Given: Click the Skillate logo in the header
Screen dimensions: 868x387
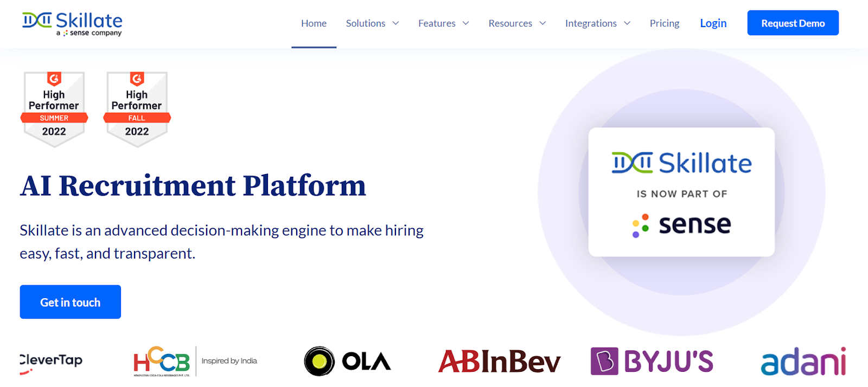Looking at the screenshot, I should (x=72, y=24).
